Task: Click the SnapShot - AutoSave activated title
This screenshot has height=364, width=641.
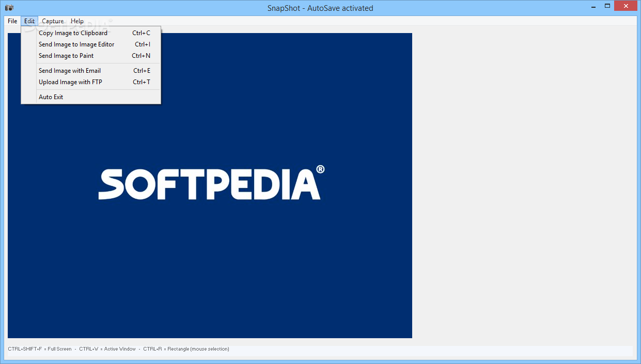Action: pos(320,8)
